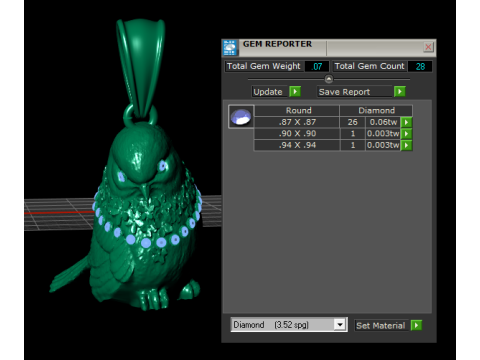Select the .87 X .87 size cell
Viewport: 480px width, 360px height.
click(297, 122)
